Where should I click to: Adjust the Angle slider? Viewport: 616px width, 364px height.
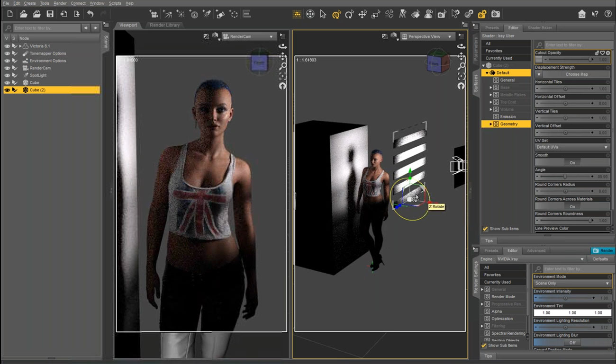[x=565, y=177]
